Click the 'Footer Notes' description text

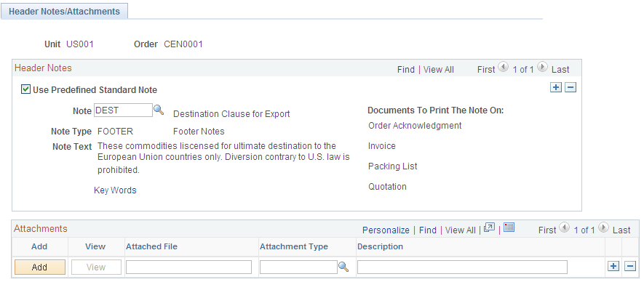(x=199, y=132)
